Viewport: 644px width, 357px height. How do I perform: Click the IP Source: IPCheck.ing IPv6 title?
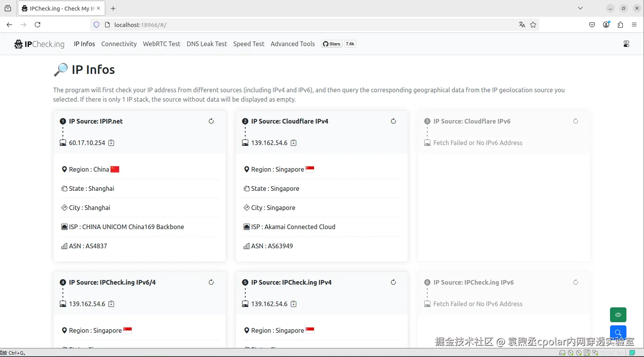click(474, 282)
